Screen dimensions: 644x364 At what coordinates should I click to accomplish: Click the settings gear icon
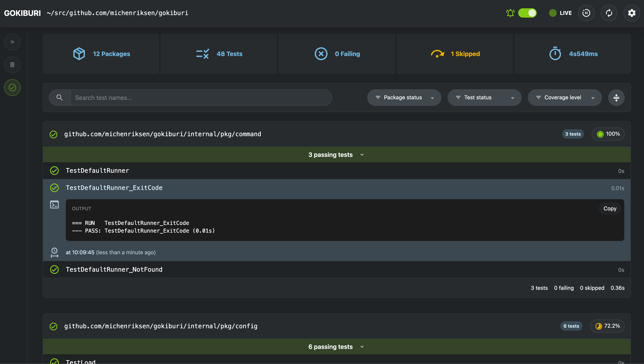tap(631, 13)
